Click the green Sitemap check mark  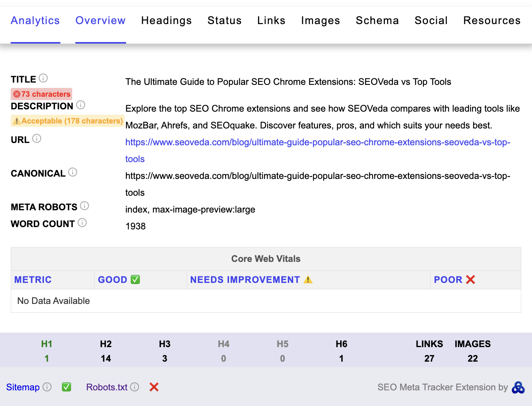coord(66,387)
